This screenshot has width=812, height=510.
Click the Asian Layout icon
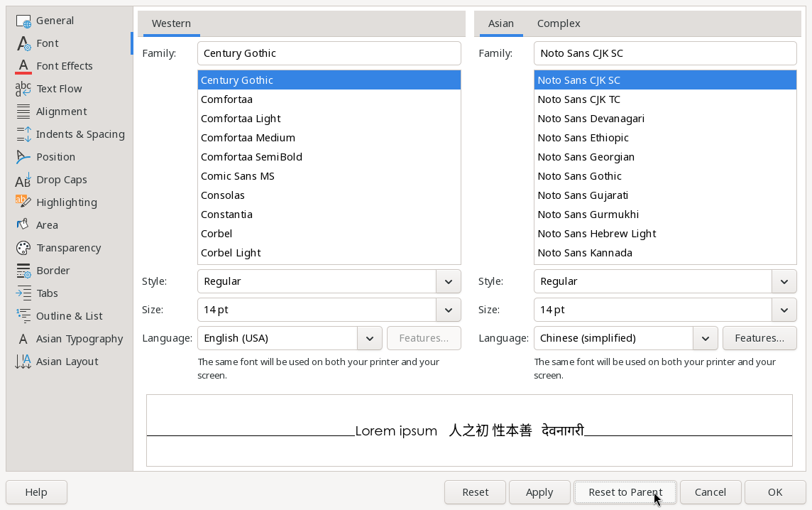pyautogui.click(x=23, y=362)
